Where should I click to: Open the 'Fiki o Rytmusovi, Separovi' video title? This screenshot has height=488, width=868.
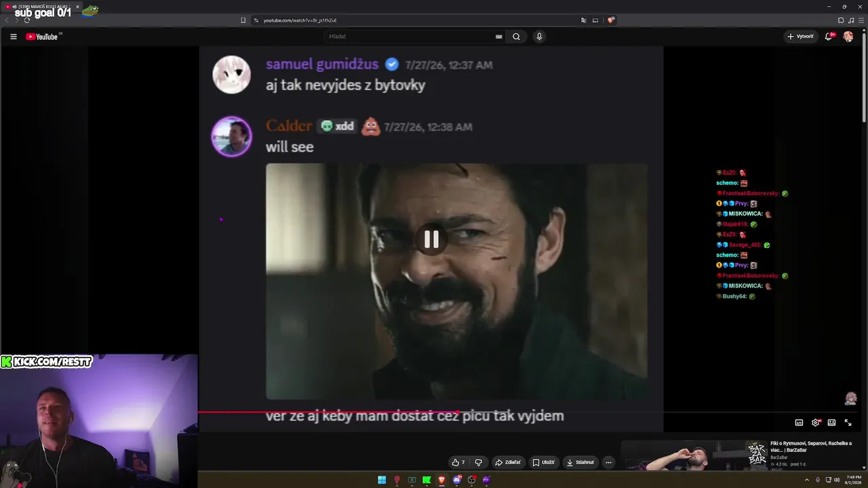[x=811, y=447]
